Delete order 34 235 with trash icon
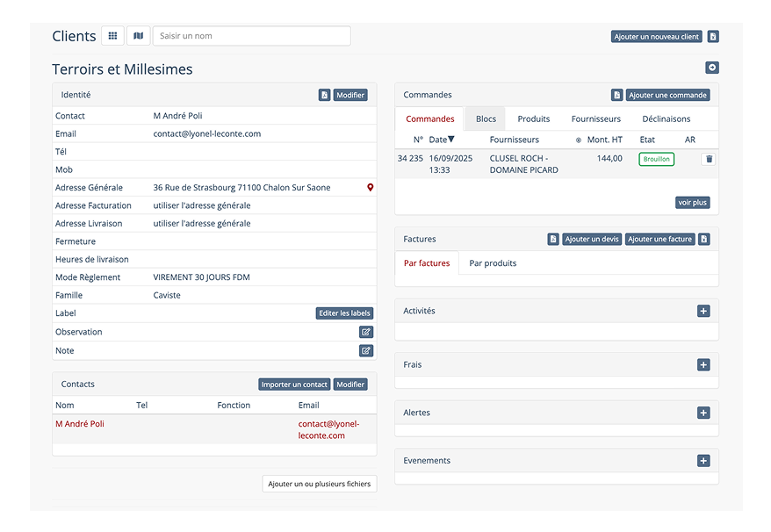 coord(710,159)
